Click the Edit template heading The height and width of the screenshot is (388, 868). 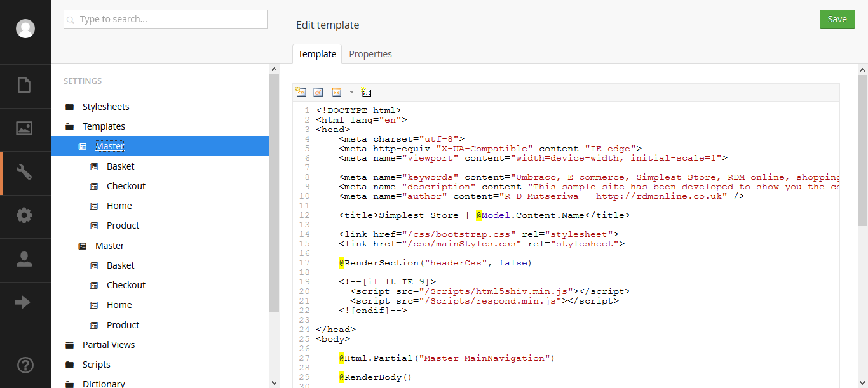(327, 25)
